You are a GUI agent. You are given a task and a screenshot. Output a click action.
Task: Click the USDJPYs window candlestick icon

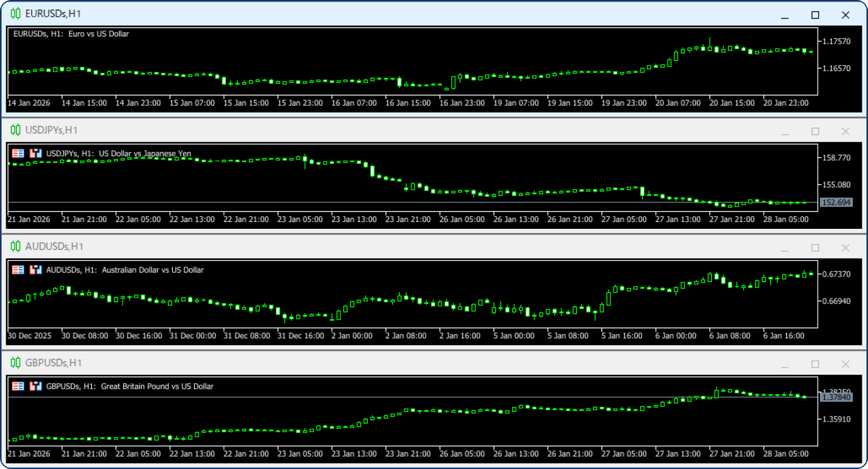(15, 131)
